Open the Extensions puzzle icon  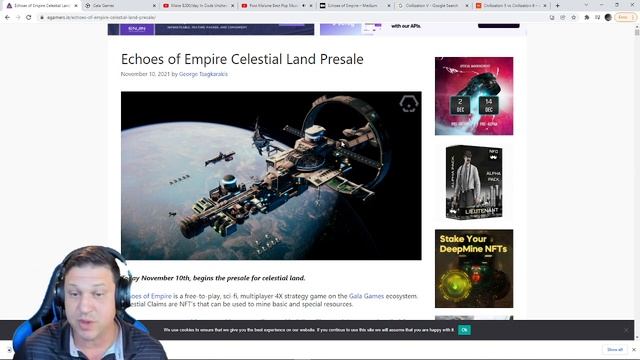point(587,18)
